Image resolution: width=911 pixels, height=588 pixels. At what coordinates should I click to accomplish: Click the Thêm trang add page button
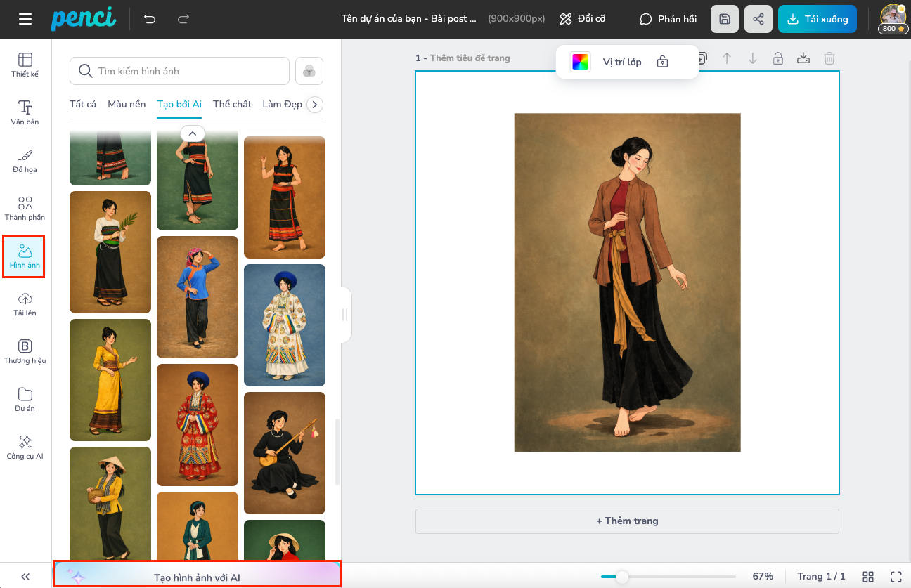point(627,521)
